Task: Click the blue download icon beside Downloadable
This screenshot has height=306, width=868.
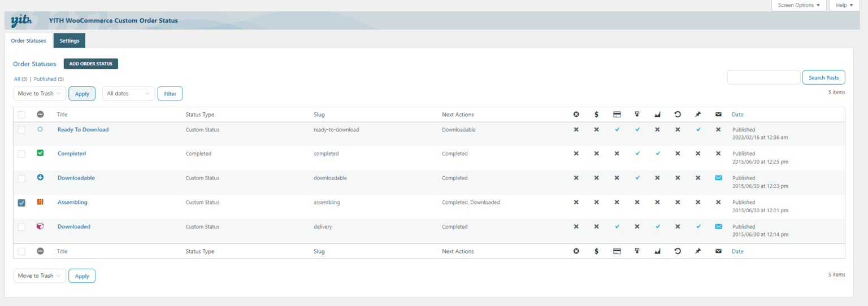Action: pyautogui.click(x=40, y=177)
